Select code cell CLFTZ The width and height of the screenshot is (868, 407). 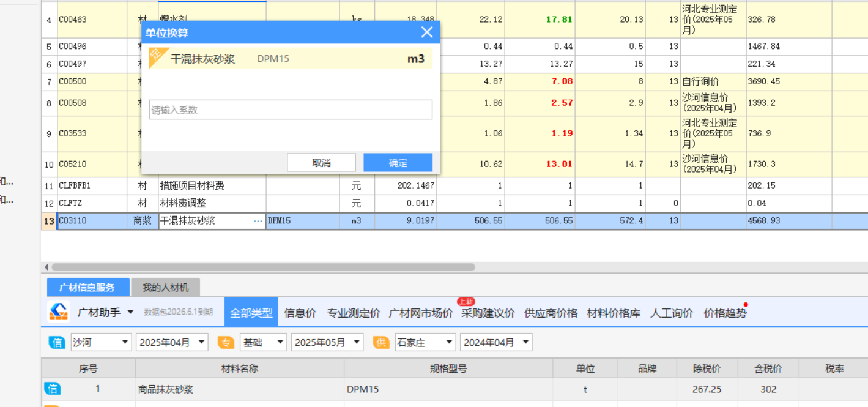(92, 203)
